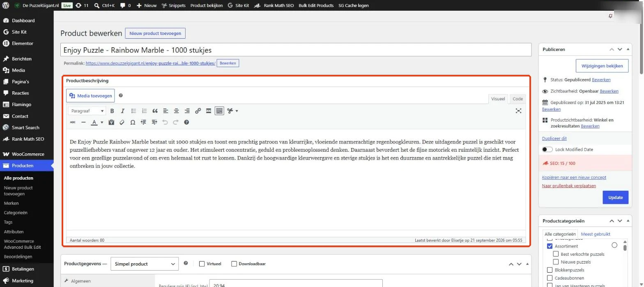The width and height of the screenshot is (644, 287).
Task: Open editor keyboard shortcuts help
Action: click(186, 122)
